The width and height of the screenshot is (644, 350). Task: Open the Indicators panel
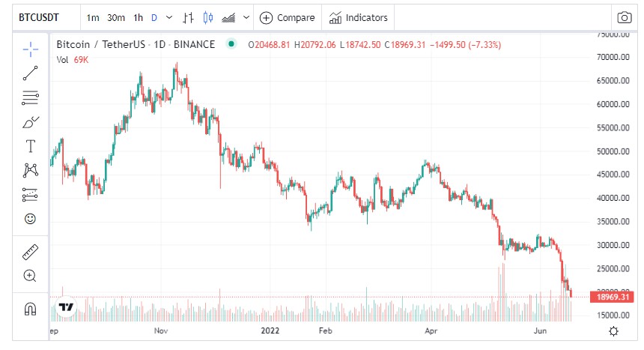pyautogui.click(x=358, y=17)
